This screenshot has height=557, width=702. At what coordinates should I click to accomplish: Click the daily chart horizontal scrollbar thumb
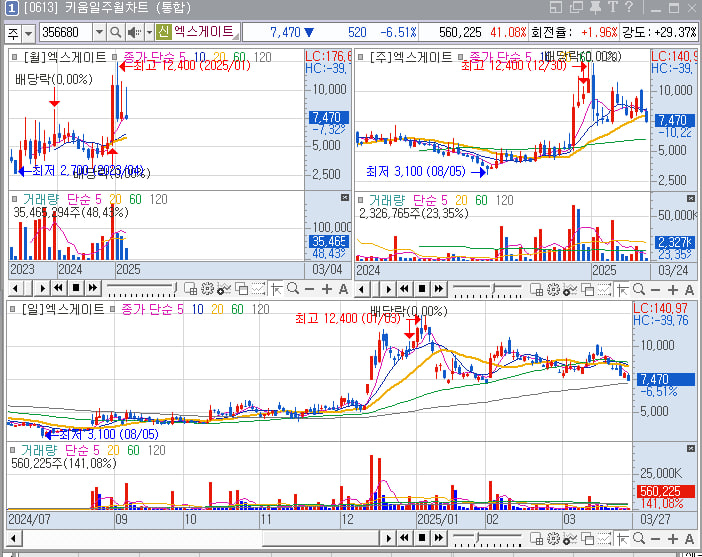click(x=321, y=539)
